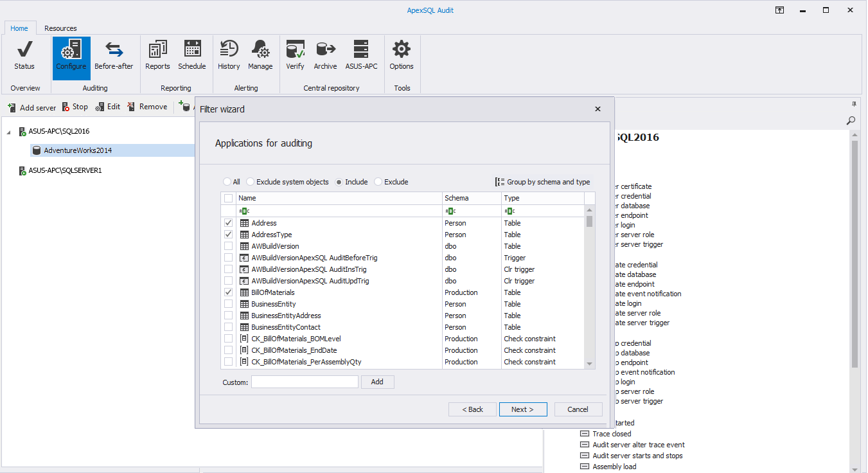Click Add server in the toolbar
868x473 pixels.
pyautogui.click(x=31, y=107)
